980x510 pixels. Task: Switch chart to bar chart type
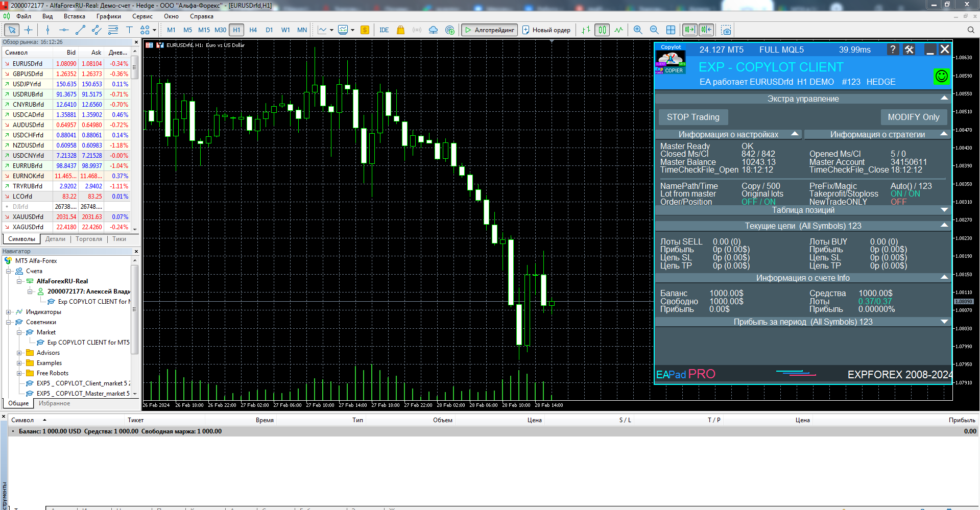coord(586,30)
